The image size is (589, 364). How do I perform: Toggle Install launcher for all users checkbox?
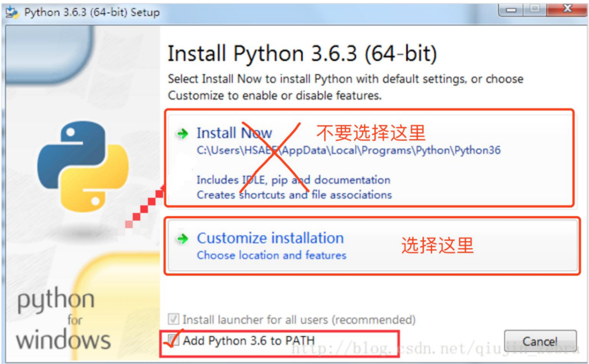pos(173,319)
